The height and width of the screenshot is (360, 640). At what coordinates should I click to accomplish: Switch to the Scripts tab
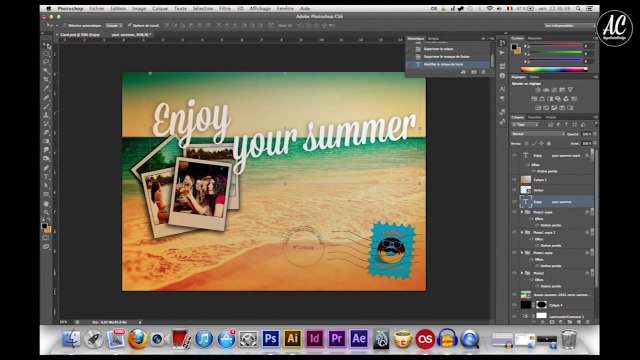coord(433,38)
